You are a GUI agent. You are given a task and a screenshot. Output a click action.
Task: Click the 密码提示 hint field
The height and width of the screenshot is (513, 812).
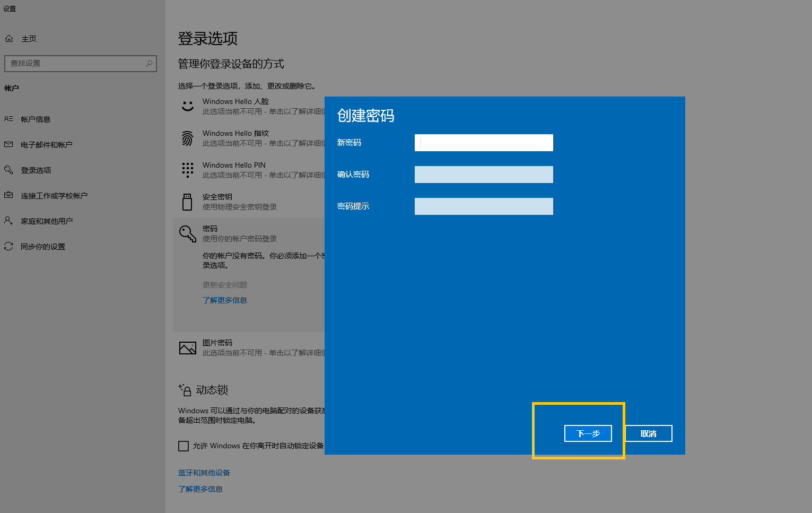coord(484,206)
